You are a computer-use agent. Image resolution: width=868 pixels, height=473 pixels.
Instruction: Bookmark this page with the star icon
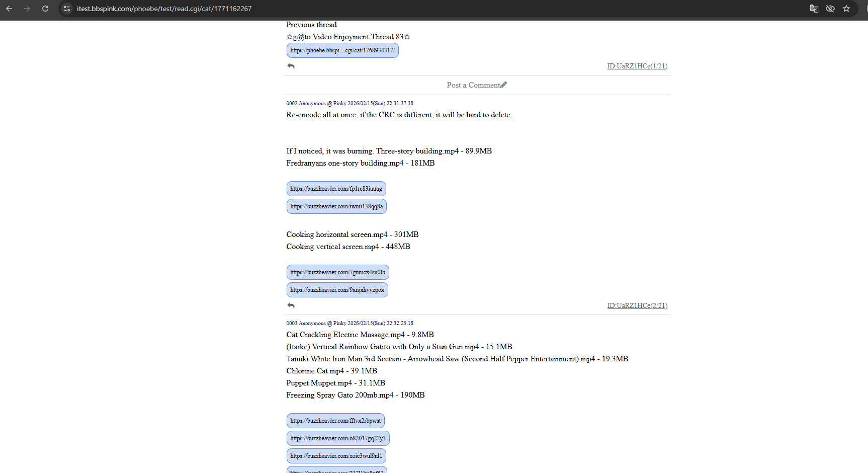(x=846, y=9)
